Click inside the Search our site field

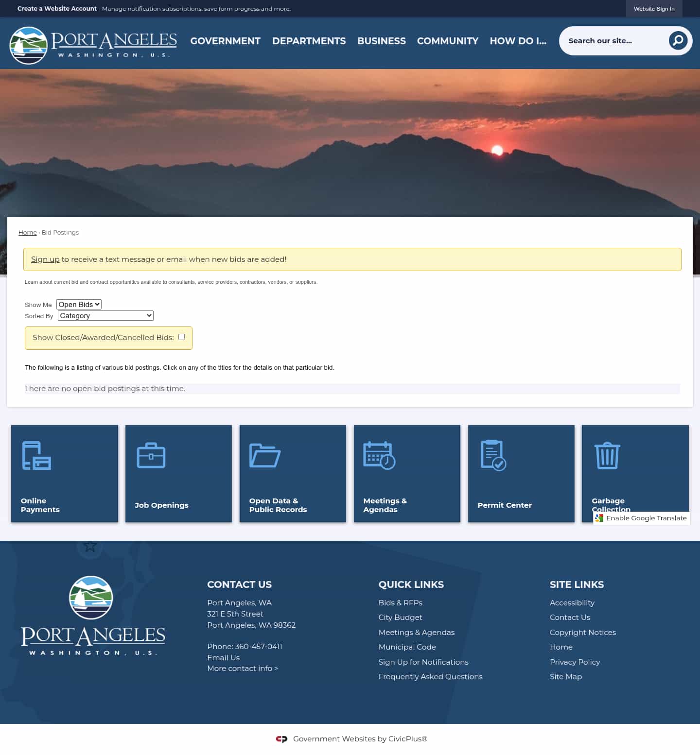click(x=612, y=41)
